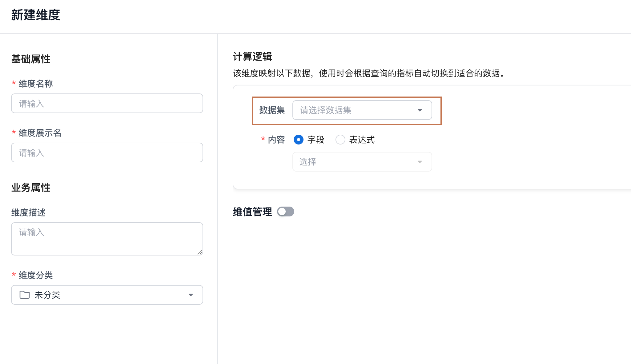
Task: Click the 数据集 label text
Action: pyautogui.click(x=272, y=110)
